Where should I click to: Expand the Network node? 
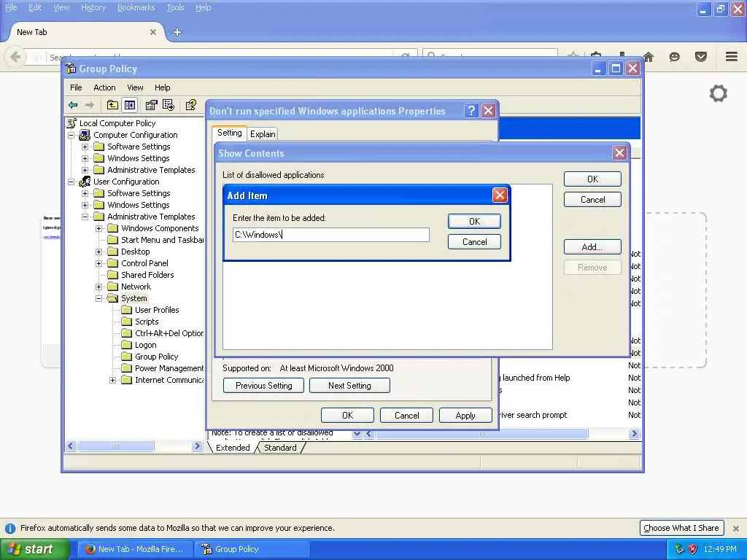tap(98, 287)
